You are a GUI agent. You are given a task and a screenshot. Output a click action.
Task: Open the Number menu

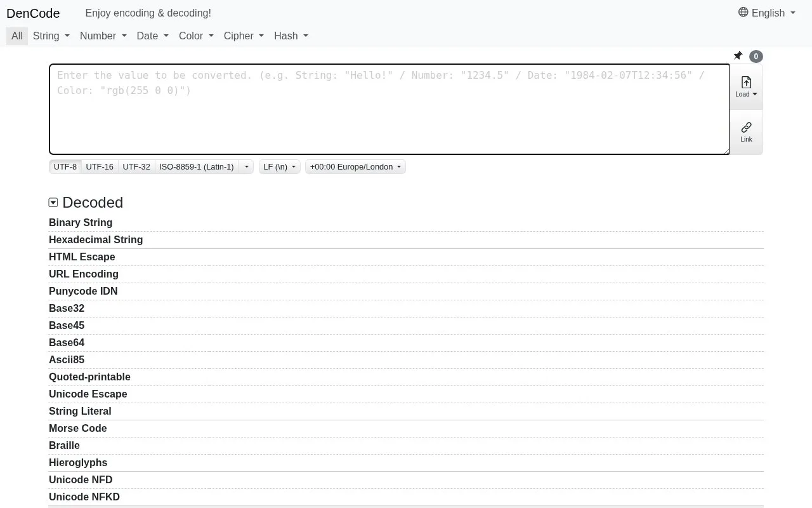103,36
